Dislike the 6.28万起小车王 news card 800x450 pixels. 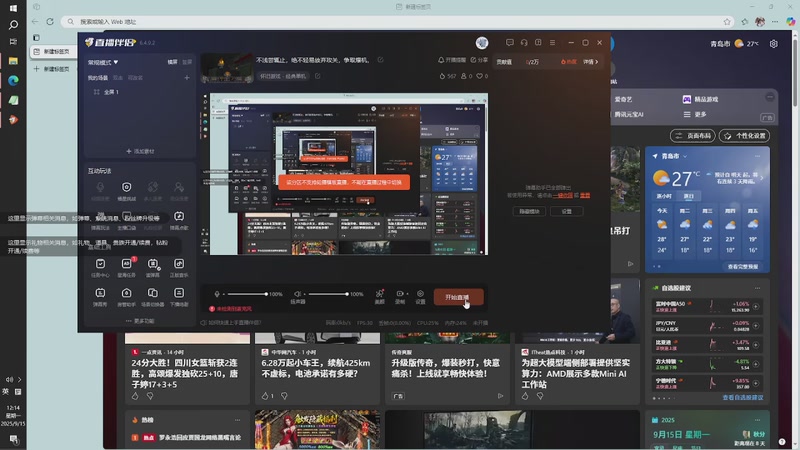point(284,395)
